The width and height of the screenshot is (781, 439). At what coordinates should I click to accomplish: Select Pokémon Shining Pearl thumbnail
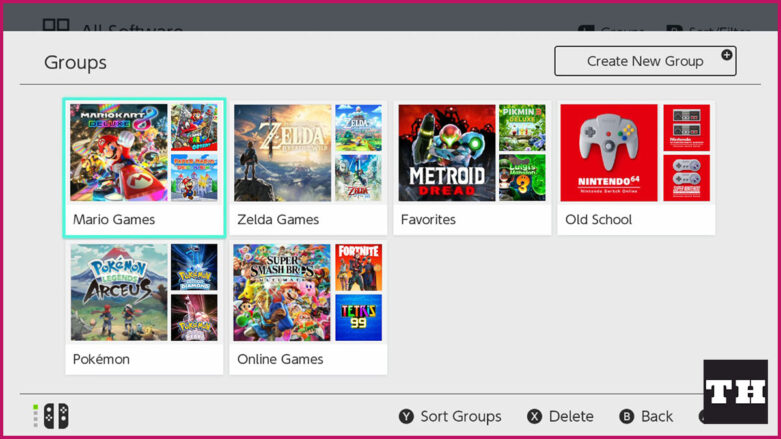coord(194,317)
